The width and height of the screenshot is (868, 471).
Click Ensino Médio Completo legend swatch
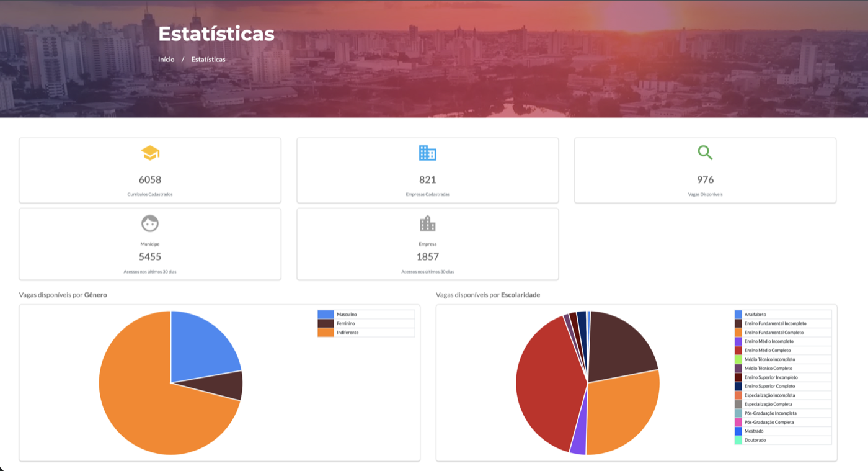(x=738, y=351)
